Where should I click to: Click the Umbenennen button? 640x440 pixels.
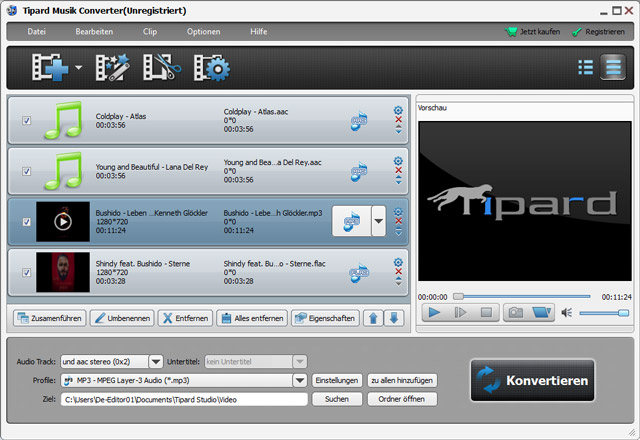[122, 318]
